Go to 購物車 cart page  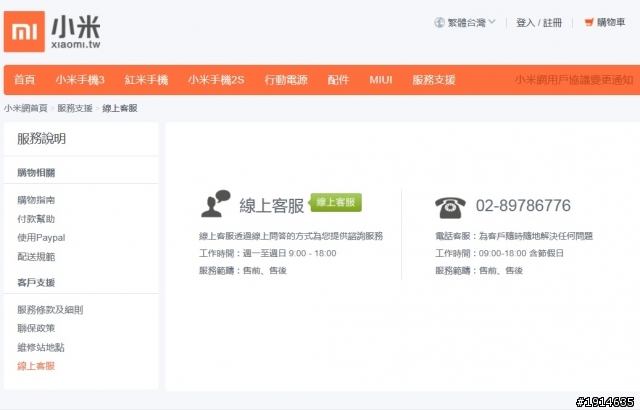[611, 22]
